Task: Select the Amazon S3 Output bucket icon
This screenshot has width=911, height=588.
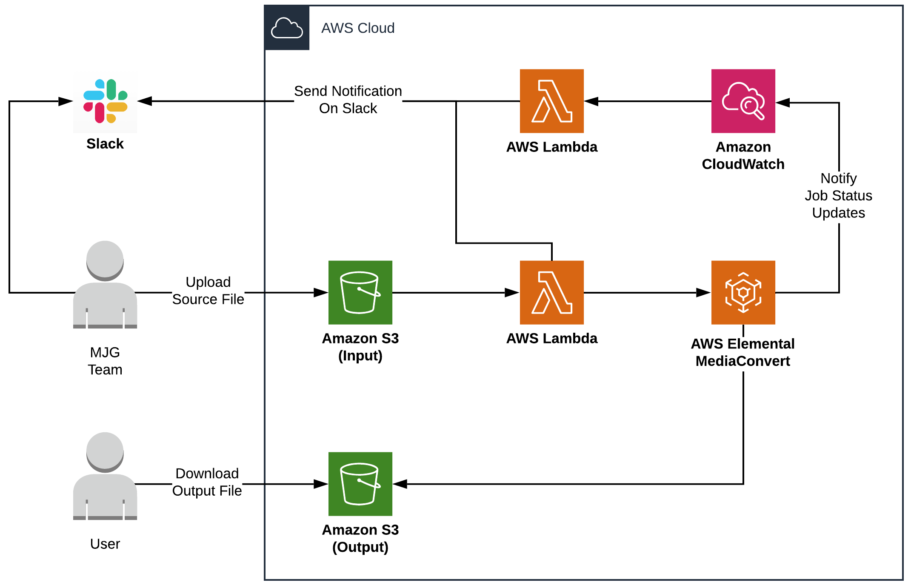Action: [x=360, y=484]
